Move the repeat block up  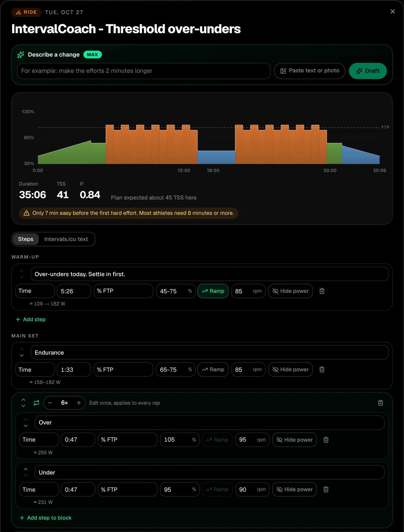click(x=23, y=400)
